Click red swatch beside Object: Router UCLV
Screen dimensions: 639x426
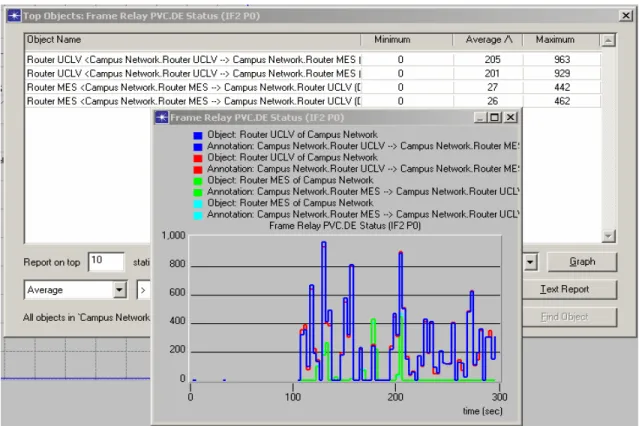click(x=198, y=158)
